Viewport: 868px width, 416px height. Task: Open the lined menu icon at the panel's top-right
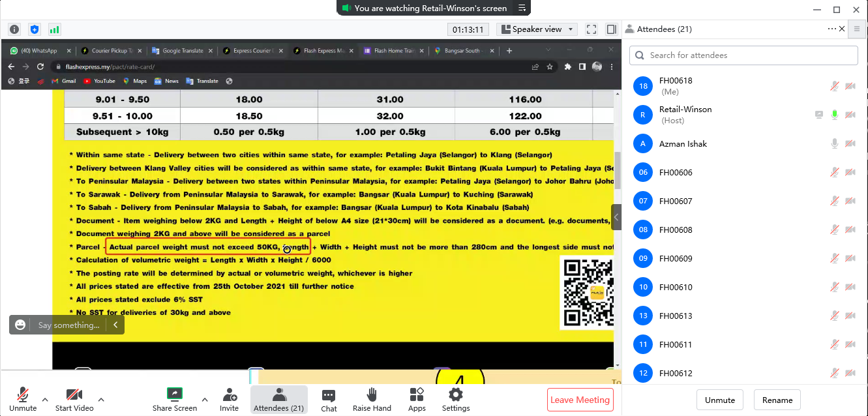[857, 29]
